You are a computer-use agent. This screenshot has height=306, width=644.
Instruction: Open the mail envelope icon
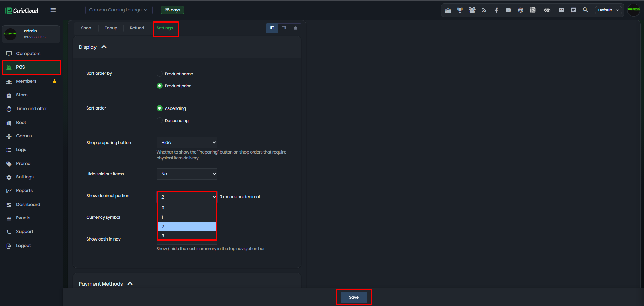click(562, 10)
